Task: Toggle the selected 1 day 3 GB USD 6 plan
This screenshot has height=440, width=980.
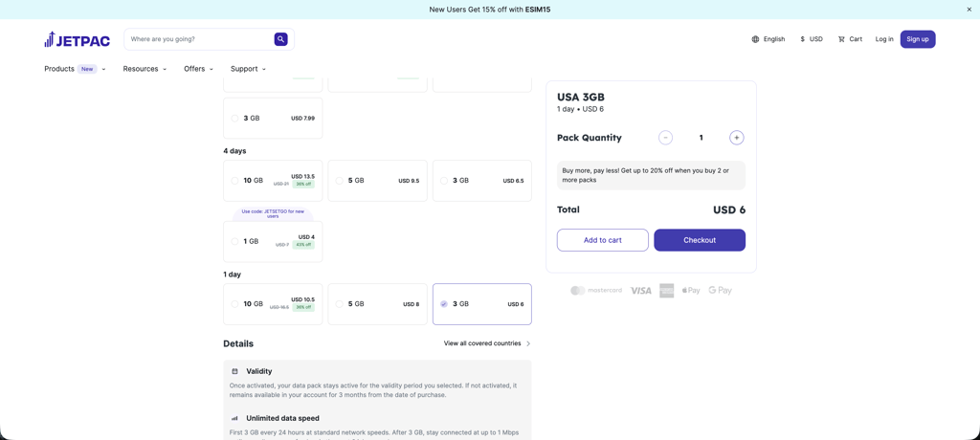Action: [482, 304]
